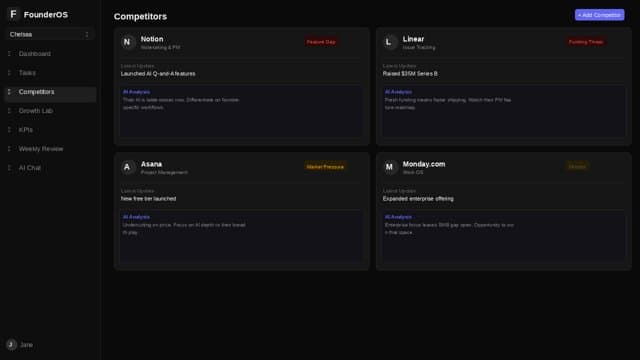
Task: Click the Asana avatar icon
Action: (127, 167)
